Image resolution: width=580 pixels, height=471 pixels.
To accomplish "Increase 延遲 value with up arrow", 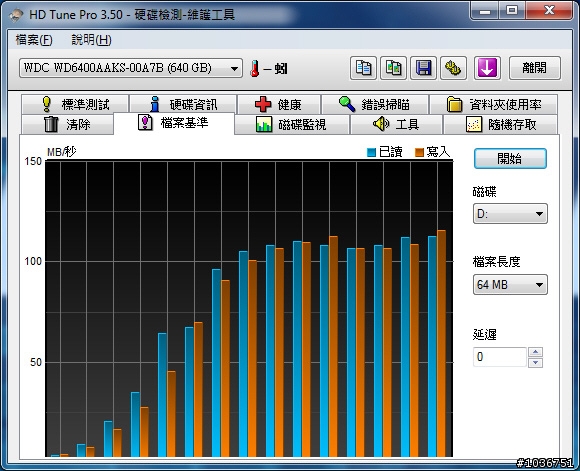I will 535,351.
